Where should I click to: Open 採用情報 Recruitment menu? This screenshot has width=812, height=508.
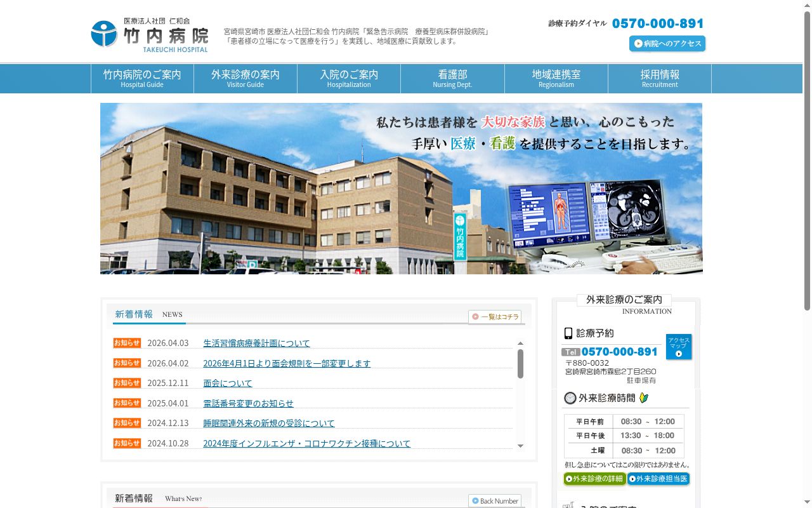pos(660,79)
